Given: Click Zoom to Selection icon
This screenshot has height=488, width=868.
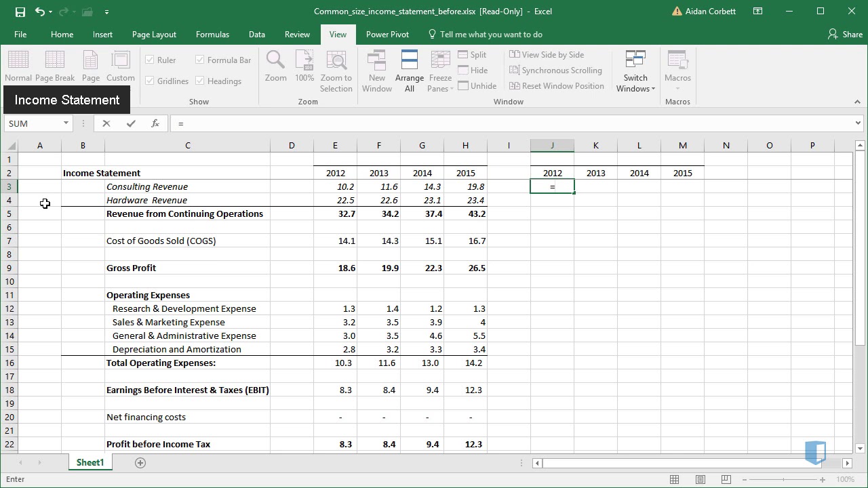Looking at the screenshot, I should [336, 70].
